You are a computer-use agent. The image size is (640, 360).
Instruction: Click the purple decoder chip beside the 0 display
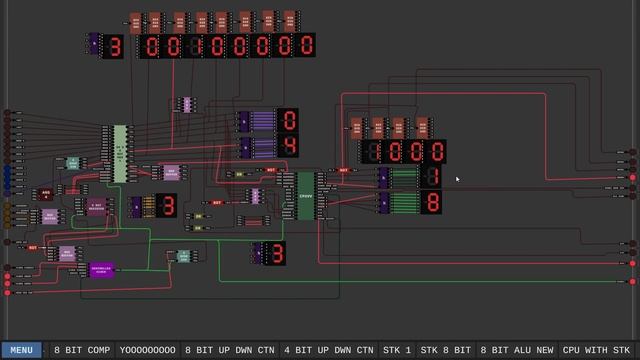click(x=244, y=122)
